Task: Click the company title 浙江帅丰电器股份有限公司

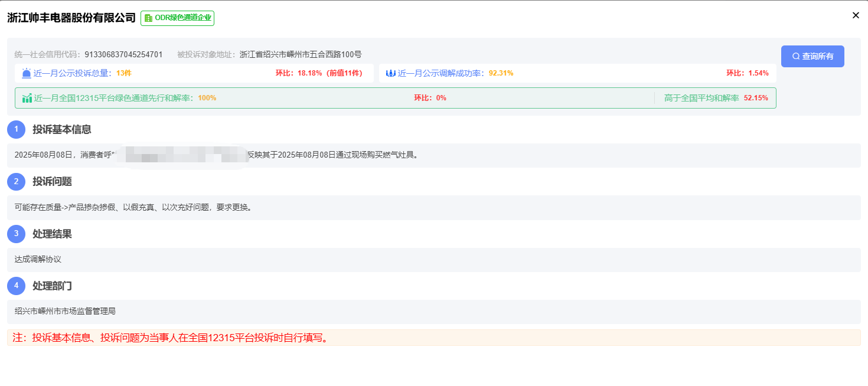Action: (x=72, y=18)
